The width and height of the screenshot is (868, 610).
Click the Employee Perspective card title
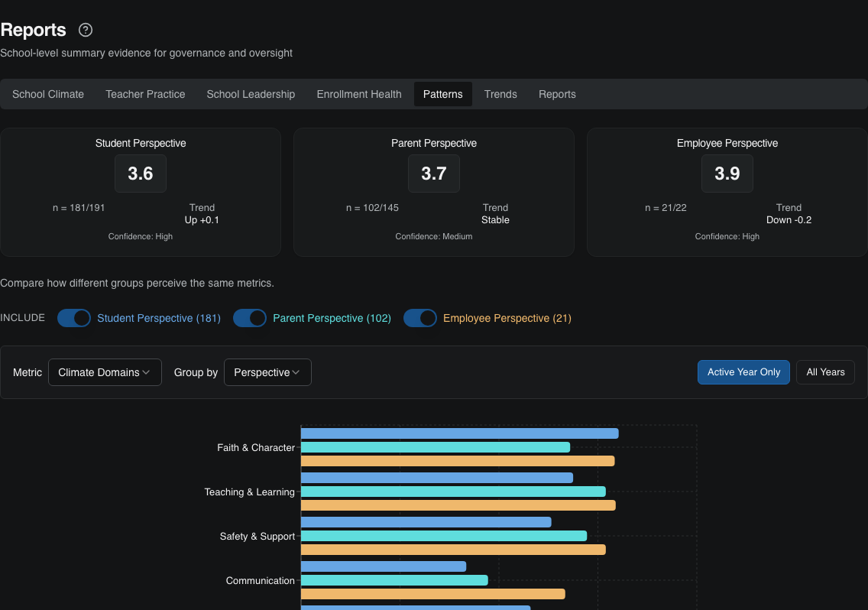(727, 143)
